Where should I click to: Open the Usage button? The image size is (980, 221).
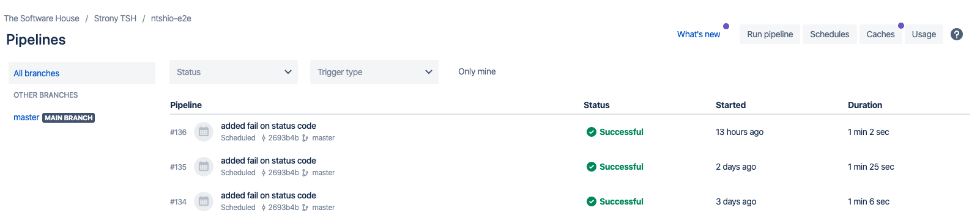tap(924, 34)
